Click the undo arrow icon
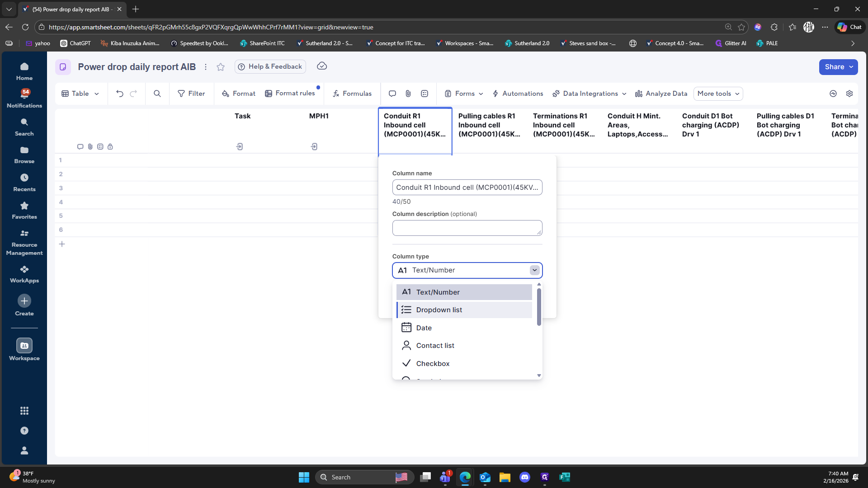The height and width of the screenshot is (488, 868). point(119,94)
